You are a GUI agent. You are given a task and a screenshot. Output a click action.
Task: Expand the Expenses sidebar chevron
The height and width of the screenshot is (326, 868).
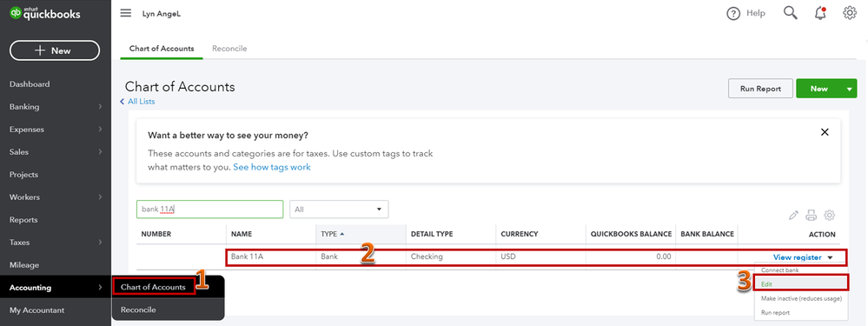(x=100, y=130)
